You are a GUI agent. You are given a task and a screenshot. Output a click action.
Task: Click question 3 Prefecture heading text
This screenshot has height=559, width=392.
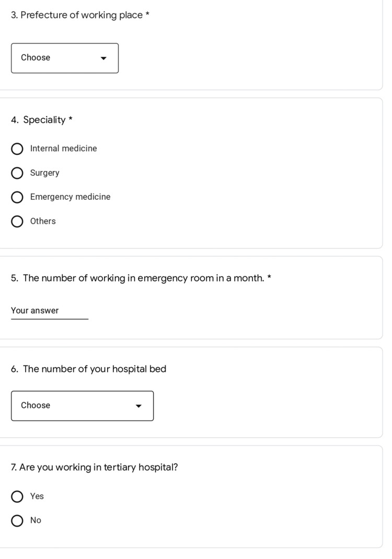click(x=80, y=15)
